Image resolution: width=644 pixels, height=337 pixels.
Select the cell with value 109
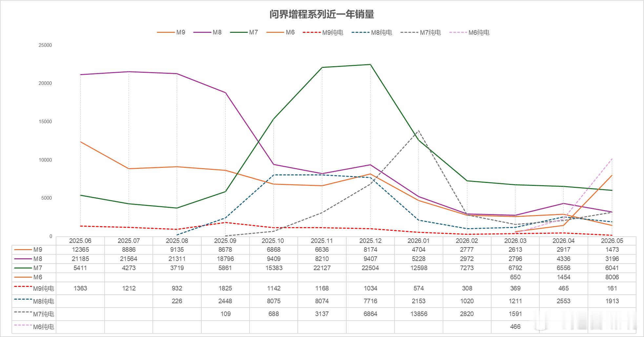[225, 314]
